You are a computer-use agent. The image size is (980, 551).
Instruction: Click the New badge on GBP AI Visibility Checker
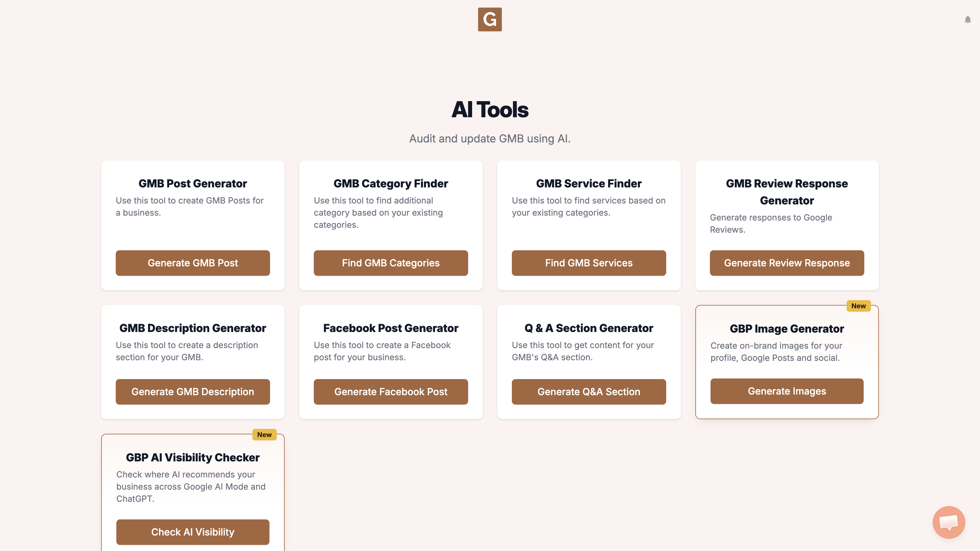click(264, 435)
